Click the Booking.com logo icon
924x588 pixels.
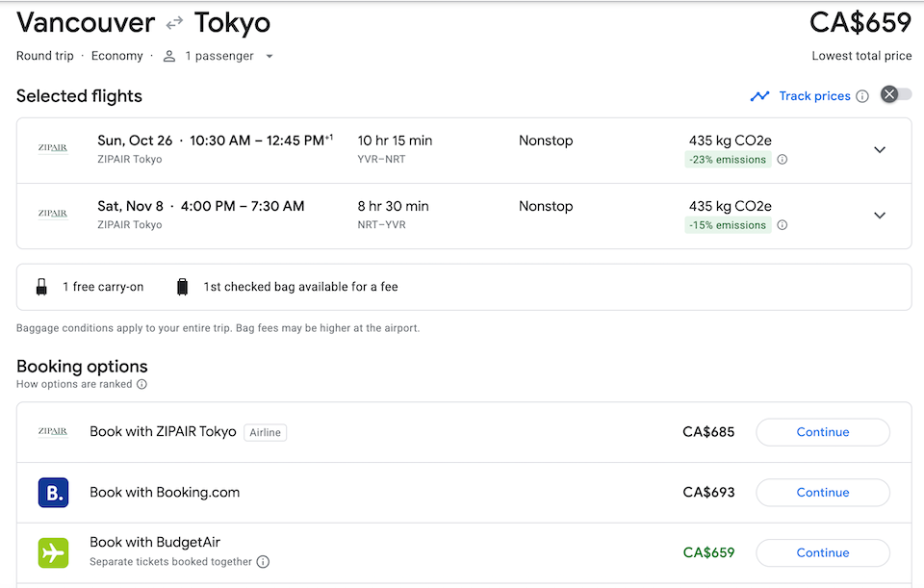(53, 493)
